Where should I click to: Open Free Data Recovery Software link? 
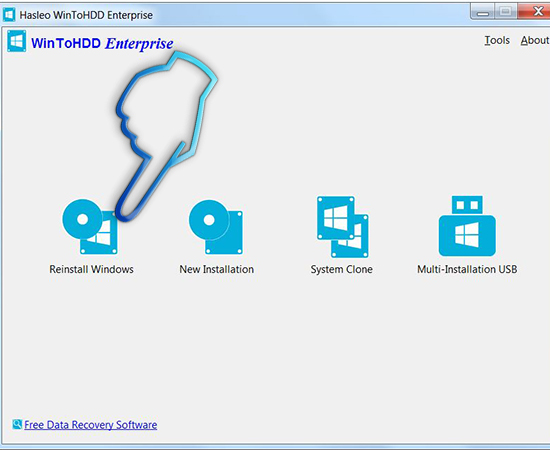(90, 425)
